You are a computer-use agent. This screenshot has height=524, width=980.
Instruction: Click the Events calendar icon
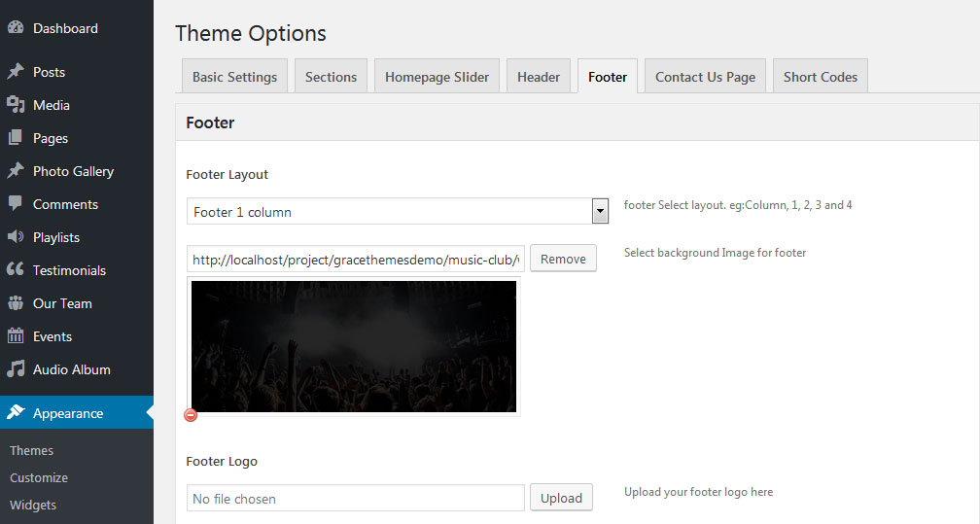pyautogui.click(x=16, y=335)
